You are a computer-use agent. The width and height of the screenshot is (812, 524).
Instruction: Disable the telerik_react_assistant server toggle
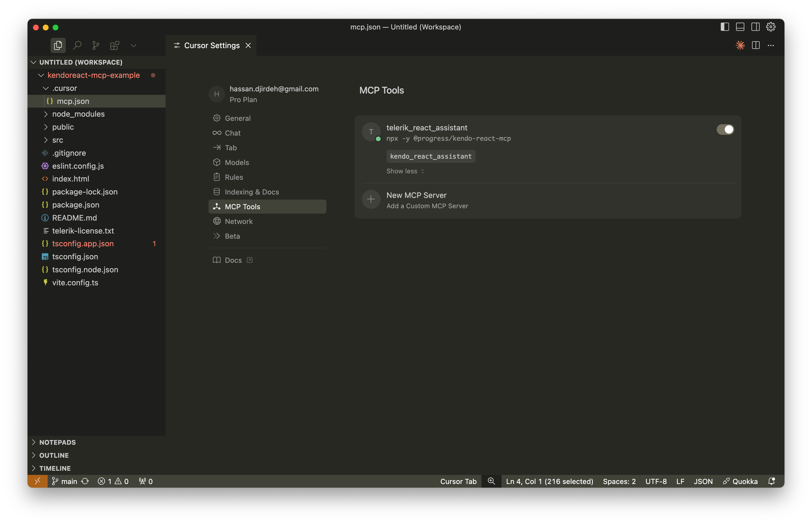(725, 129)
